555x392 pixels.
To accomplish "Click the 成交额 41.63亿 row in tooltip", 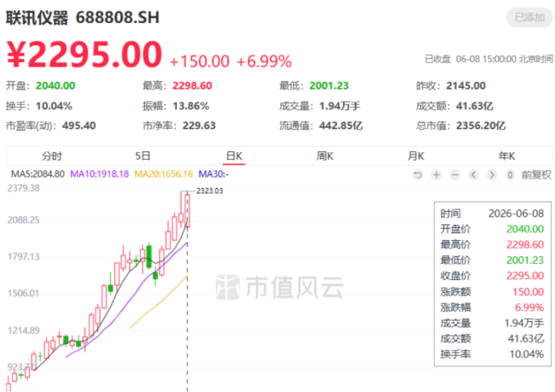I will (x=492, y=338).
